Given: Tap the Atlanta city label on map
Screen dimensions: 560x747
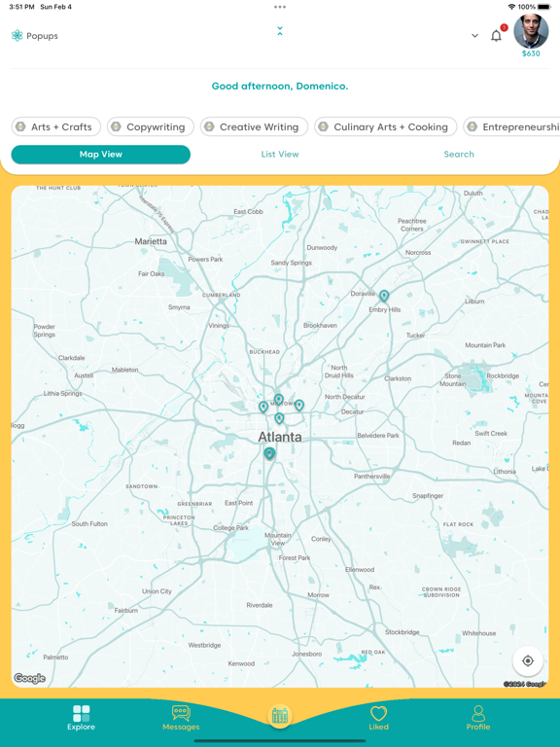Looking at the screenshot, I should pyautogui.click(x=280, y=437).
